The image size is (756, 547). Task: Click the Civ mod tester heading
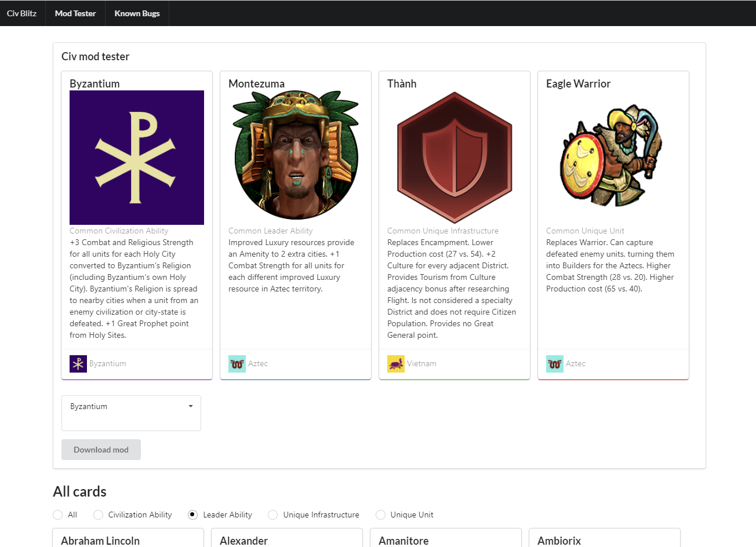(x=96, y=56)
